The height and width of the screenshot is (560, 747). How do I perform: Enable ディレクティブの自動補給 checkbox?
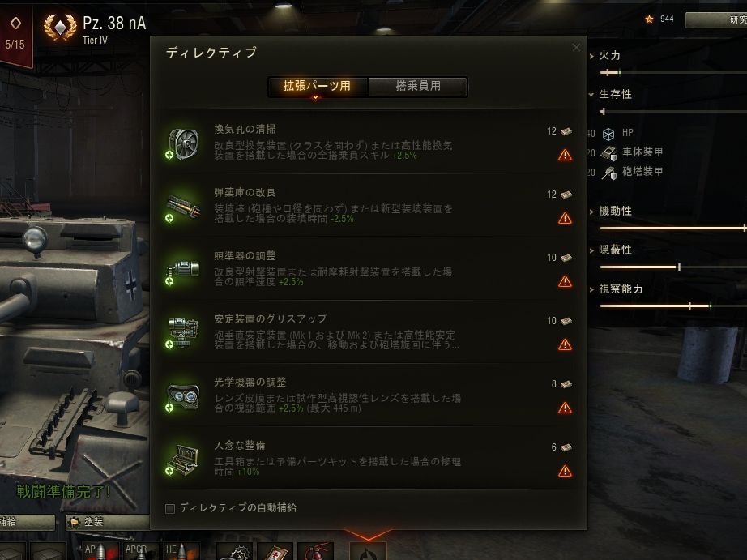tap(170, 508)
